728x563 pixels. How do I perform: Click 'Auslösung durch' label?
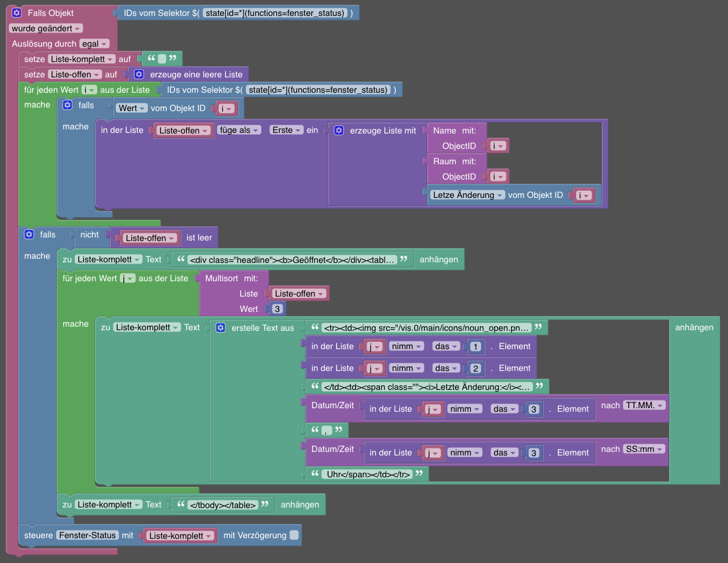tap(44, 44)
